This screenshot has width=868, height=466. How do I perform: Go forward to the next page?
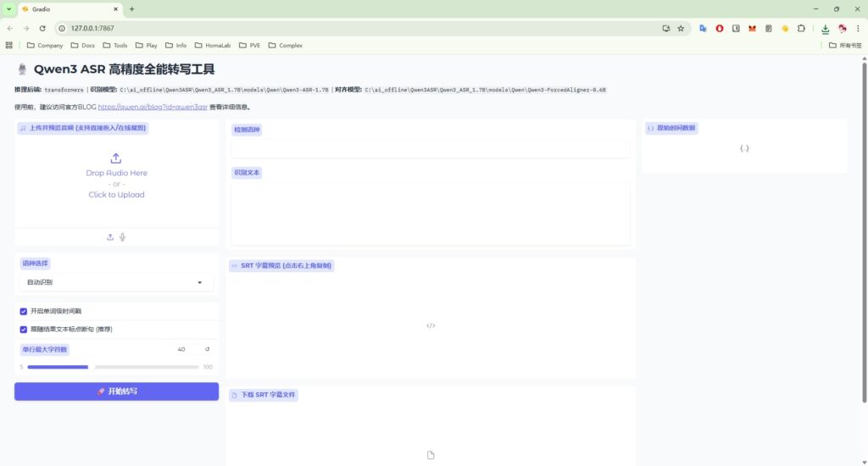pos(26,28)
